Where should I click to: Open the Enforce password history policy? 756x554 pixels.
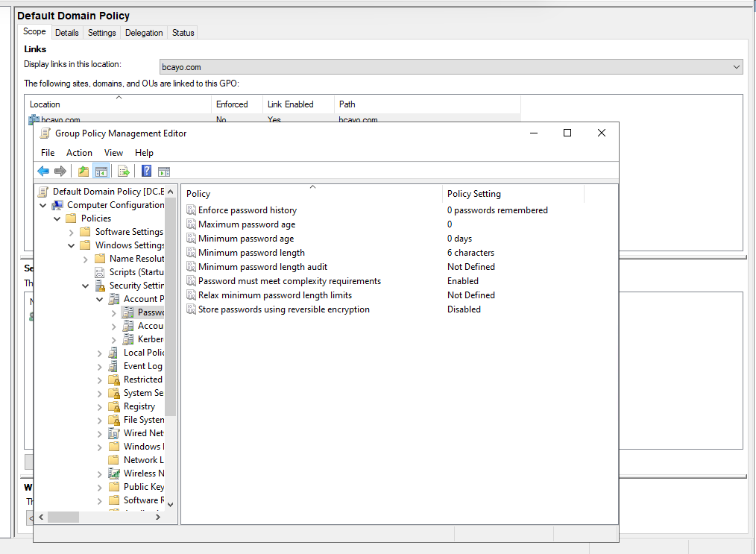pyautogui.click(x=247, y=210)
